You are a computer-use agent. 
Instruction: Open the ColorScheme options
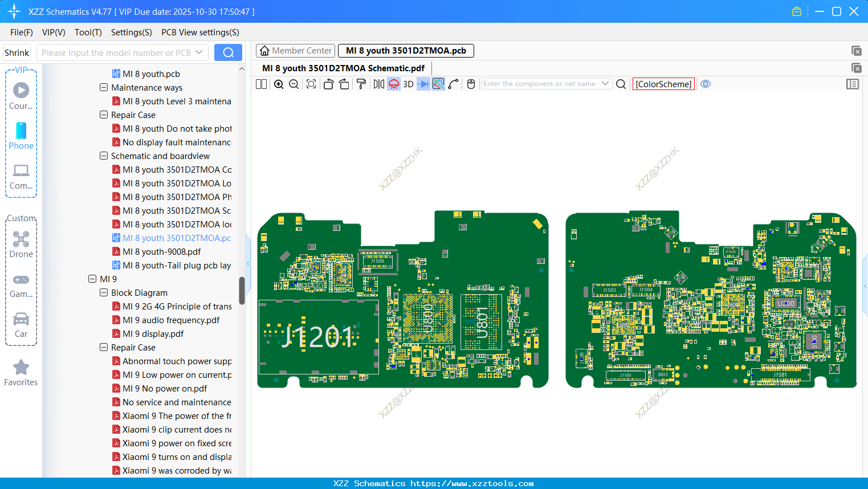point(663,84)
